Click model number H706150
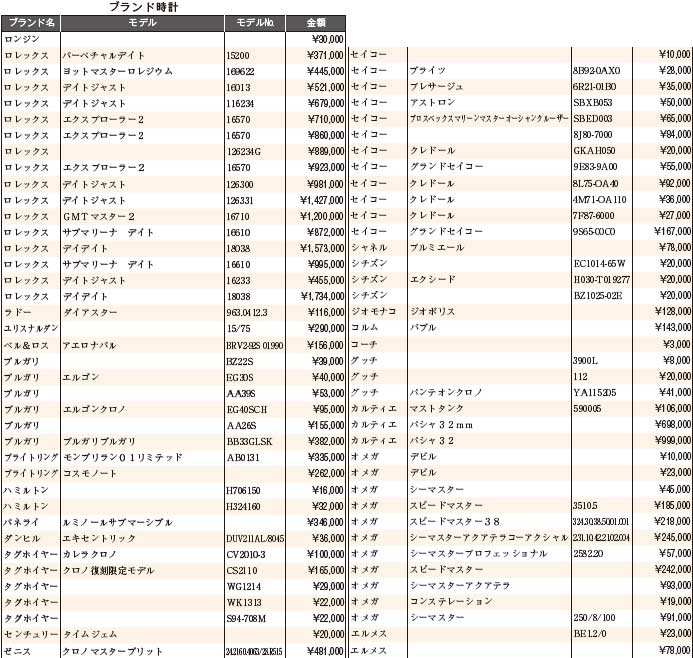 [243, 491]
